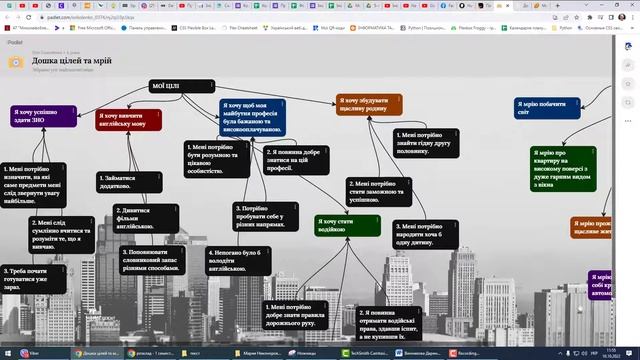Viewport: 640px width, 360px height.
Task: Click the share arrow icon in Padlet sidebar
Action: coord(628,65)
